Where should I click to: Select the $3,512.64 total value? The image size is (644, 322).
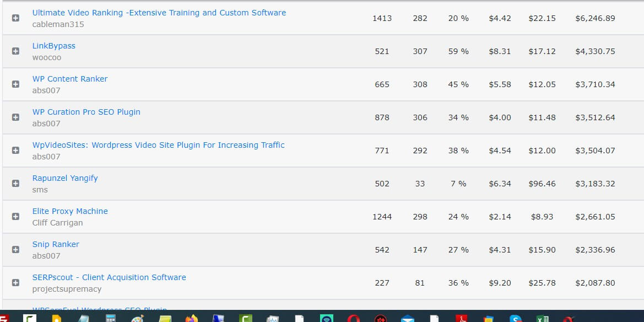pyautogui.click(x=595, y=117)
